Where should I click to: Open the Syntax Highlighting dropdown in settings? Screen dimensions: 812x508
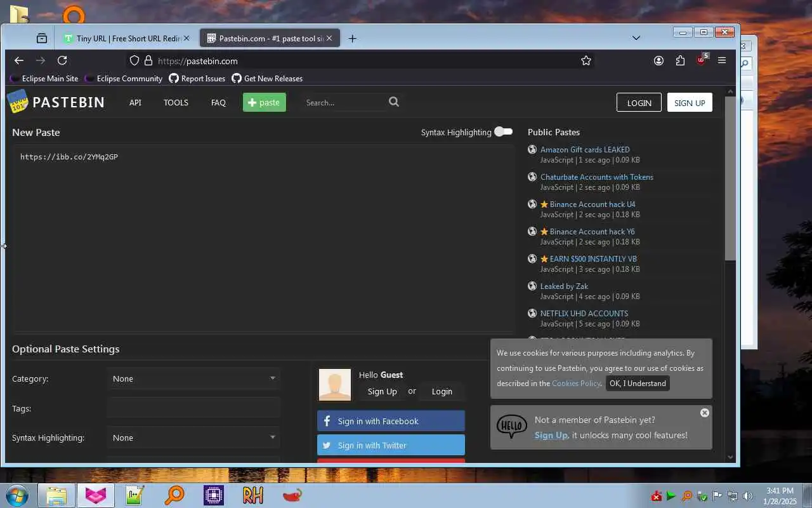(x=193, y=438)
